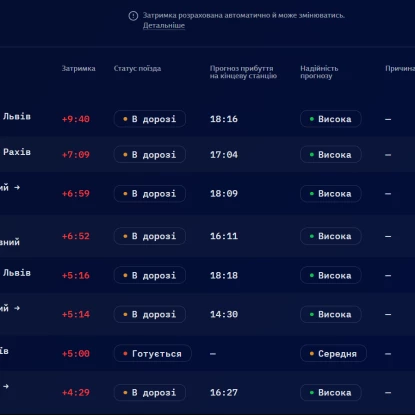415x415 pixels.
Task: Click the arrival forecast 17:04
Action: [224, 155]
